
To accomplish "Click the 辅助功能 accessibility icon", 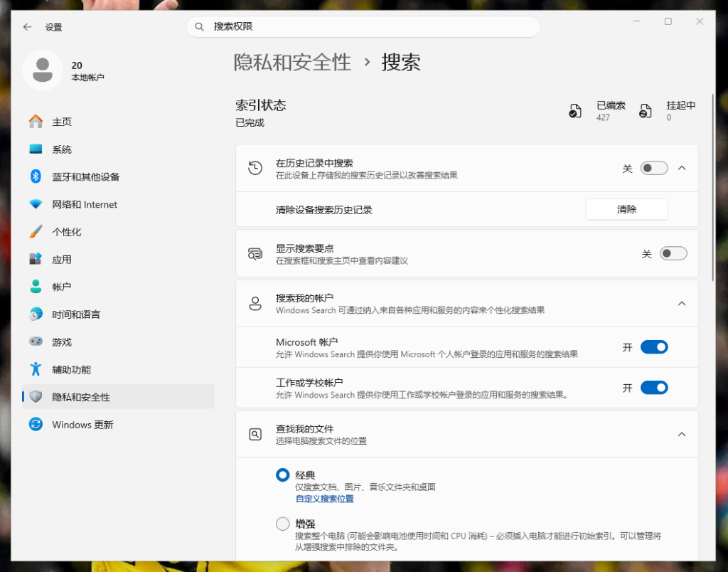I will 36,369.
